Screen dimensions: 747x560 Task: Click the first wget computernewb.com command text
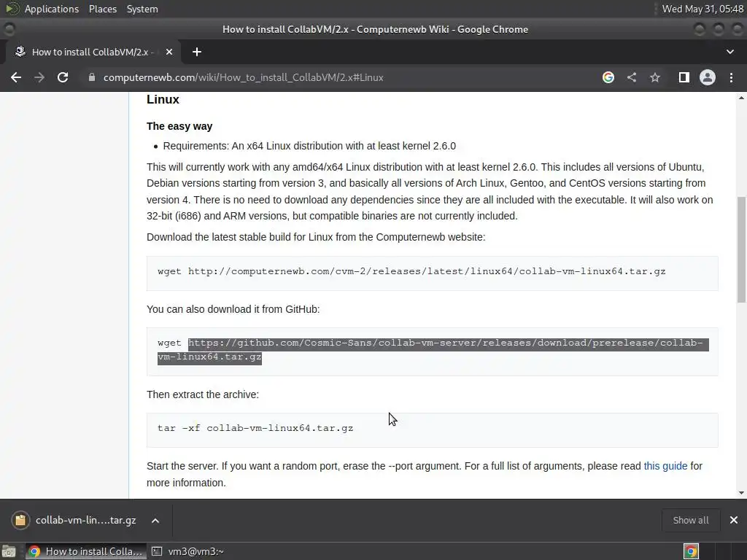coord(411,271)
